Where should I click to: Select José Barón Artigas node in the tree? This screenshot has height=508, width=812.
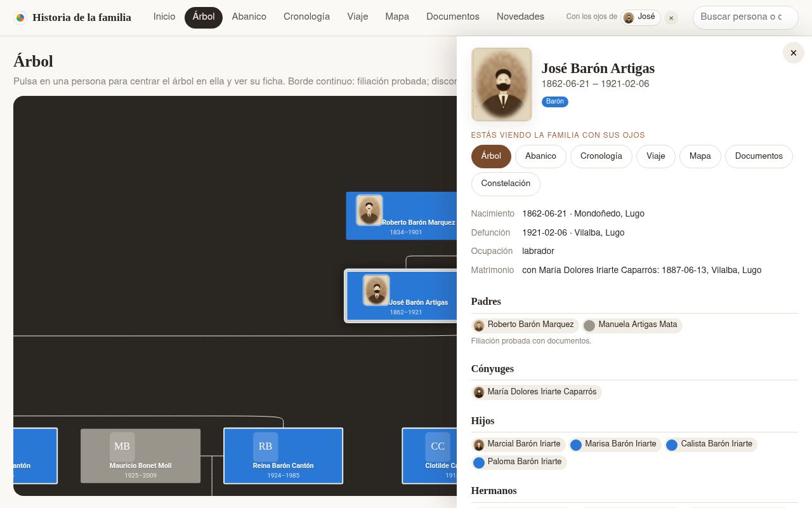click(x=402, y=296)
